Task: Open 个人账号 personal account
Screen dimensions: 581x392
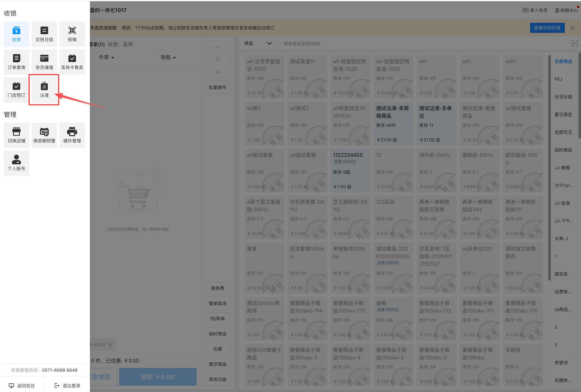Action: point(16,163)
